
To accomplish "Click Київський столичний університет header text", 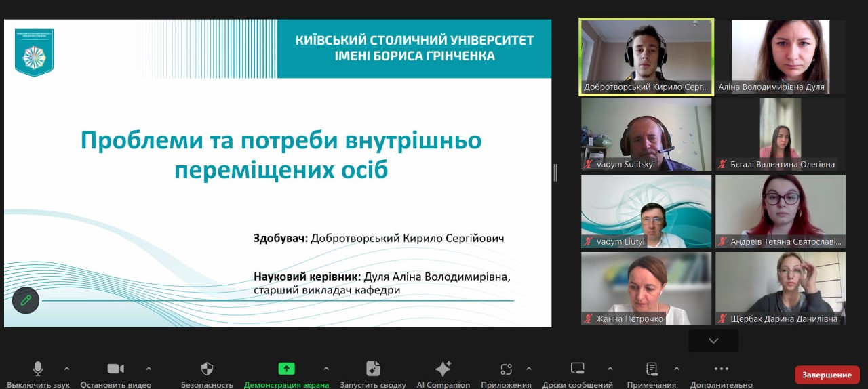I will pyautogui.click(x=414, y=47).
